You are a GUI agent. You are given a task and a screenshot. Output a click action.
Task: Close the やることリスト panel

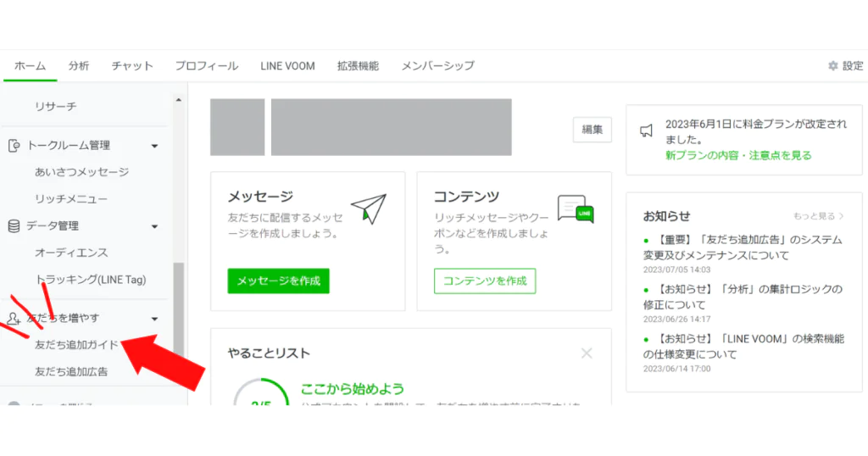[x=587, y=353]
